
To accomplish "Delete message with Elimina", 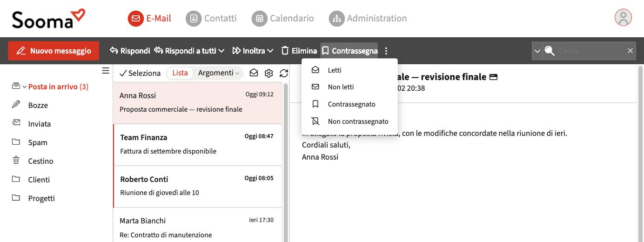I will (x=299, y=51).
